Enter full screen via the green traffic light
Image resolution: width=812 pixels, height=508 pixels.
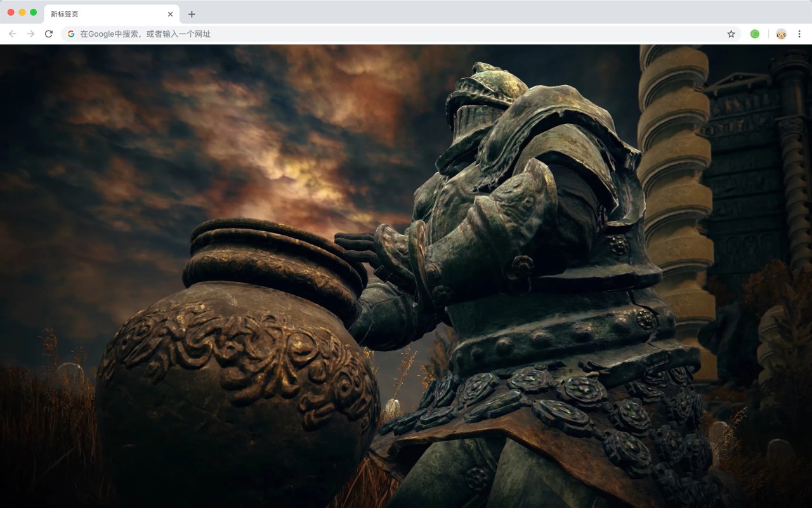click(x=32, y=11)
